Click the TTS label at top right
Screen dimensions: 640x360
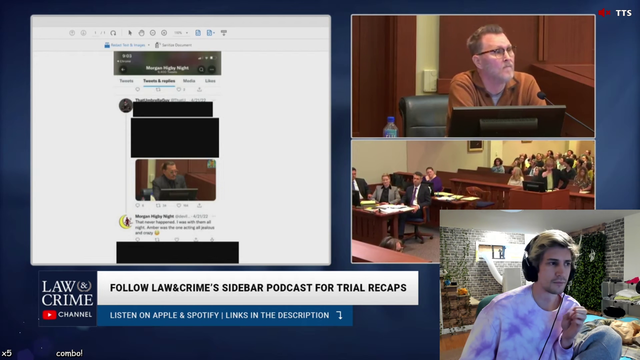pos(624,13)
